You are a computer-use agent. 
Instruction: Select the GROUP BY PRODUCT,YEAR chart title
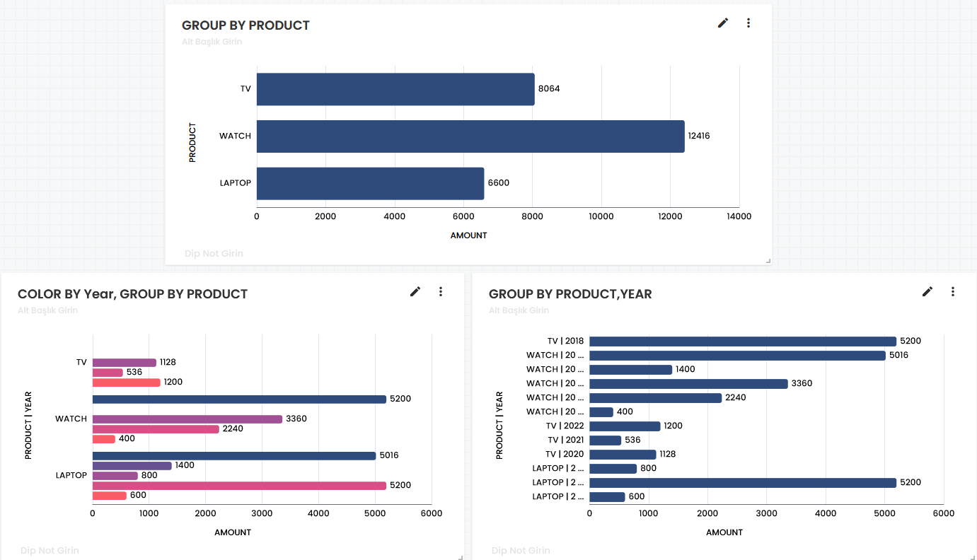coord(570,294)
